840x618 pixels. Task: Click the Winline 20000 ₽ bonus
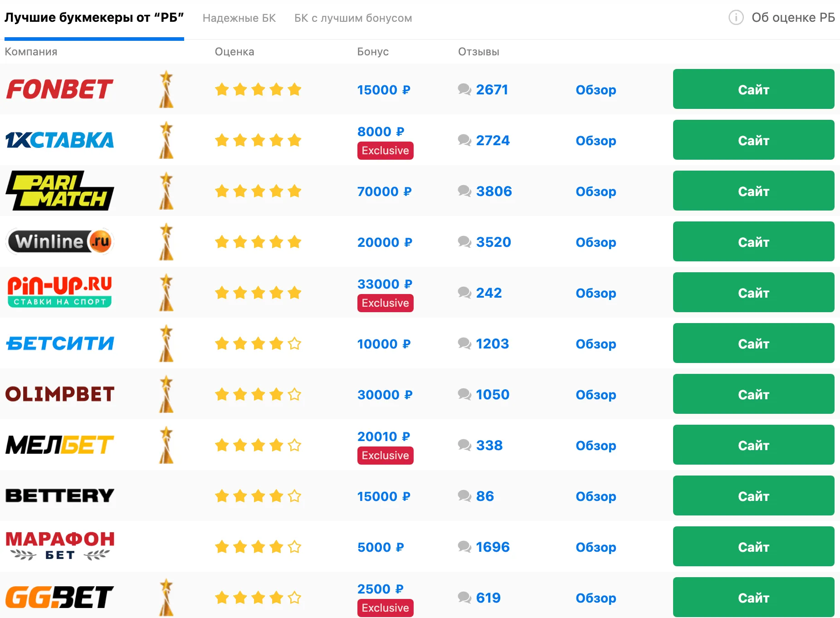pos(385,242)
